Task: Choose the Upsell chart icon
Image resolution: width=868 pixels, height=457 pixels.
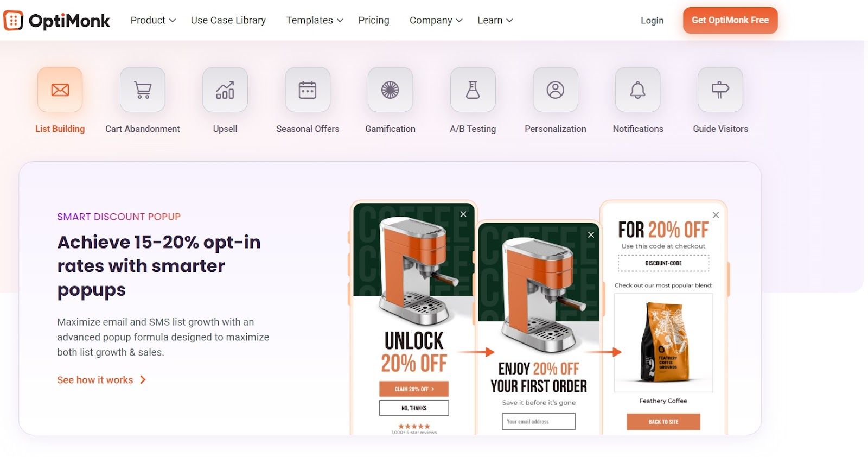Action: tap(225, 90)
